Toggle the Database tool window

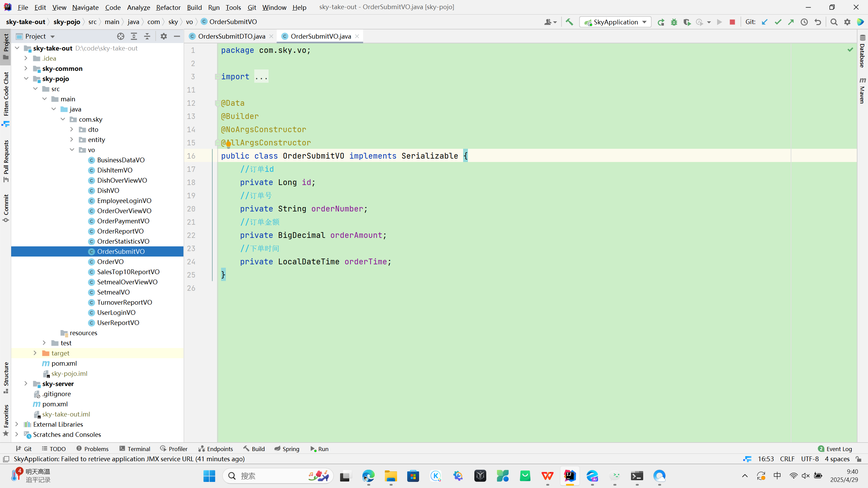point(863,51)
